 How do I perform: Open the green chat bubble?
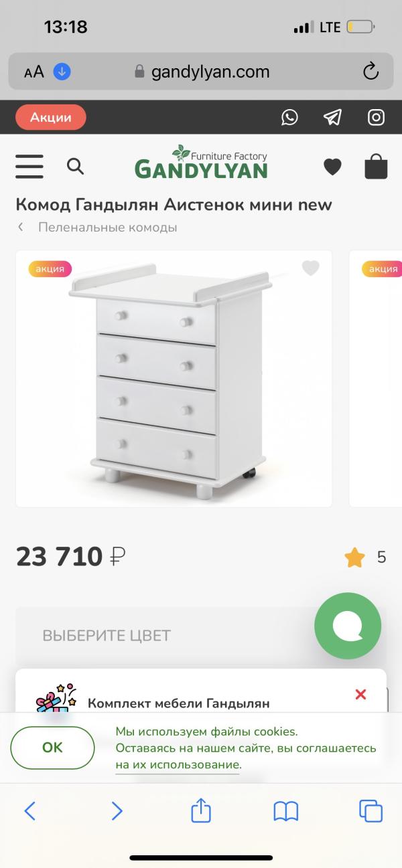coord(348,626)
